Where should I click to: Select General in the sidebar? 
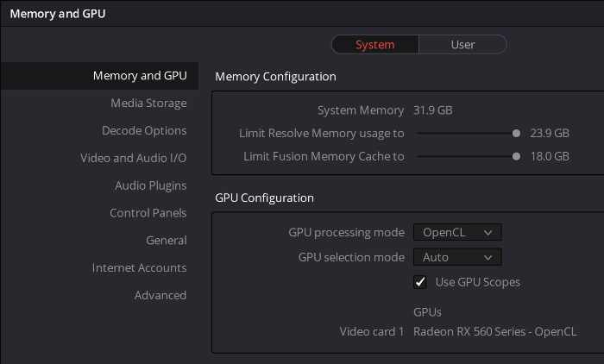click(166, 241)
